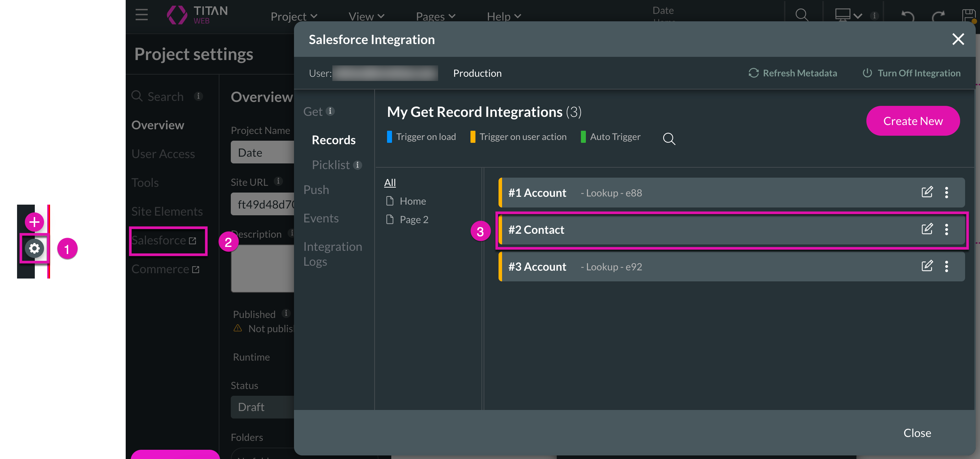Viewport: 980px width, 459px height.
Task: Select Overview in settings sidebar
Action: click(x=158, y=125)
